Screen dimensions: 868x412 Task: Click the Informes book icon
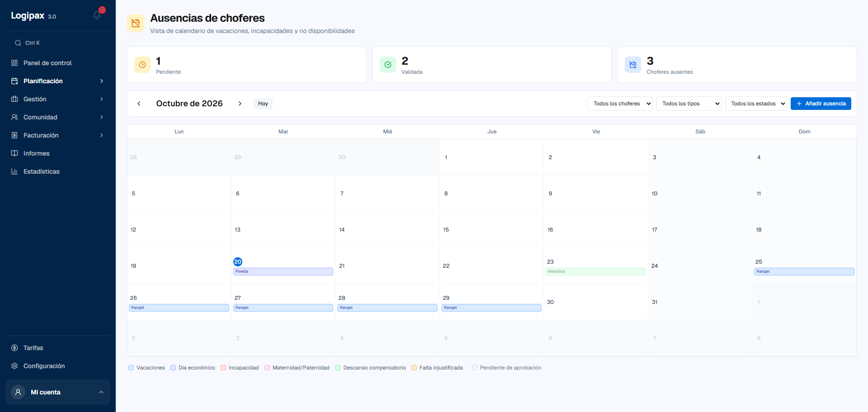pos(14,153)
